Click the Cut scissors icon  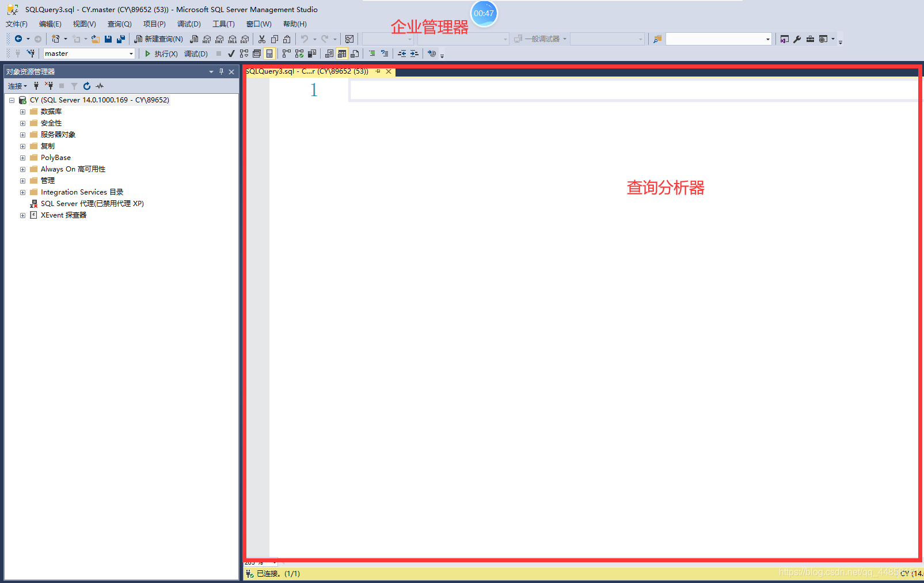pyautogui.click(x=262, y=39)
